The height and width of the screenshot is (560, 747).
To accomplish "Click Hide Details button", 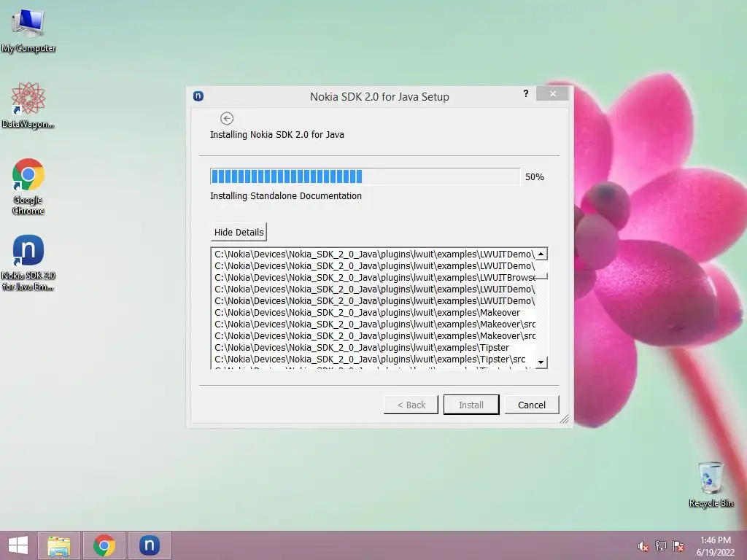I will click(239, 232).
